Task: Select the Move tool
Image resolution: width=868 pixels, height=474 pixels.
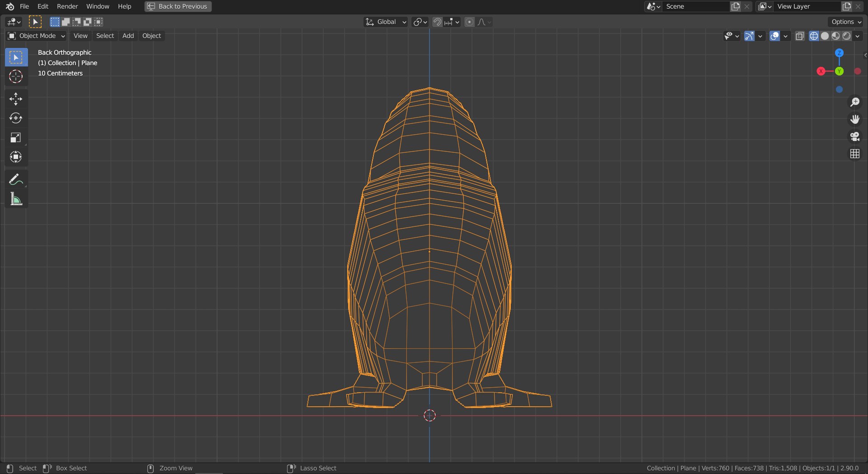Action: pos(16,99)
